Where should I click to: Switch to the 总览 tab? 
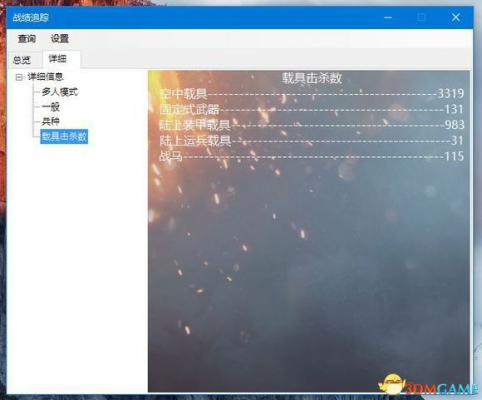[22, 60]
